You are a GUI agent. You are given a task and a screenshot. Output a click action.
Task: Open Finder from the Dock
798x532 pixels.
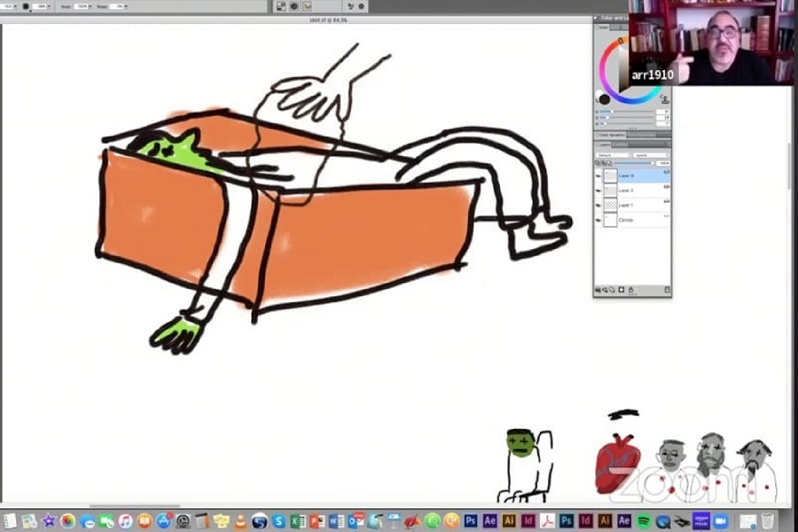pos(10,520)
